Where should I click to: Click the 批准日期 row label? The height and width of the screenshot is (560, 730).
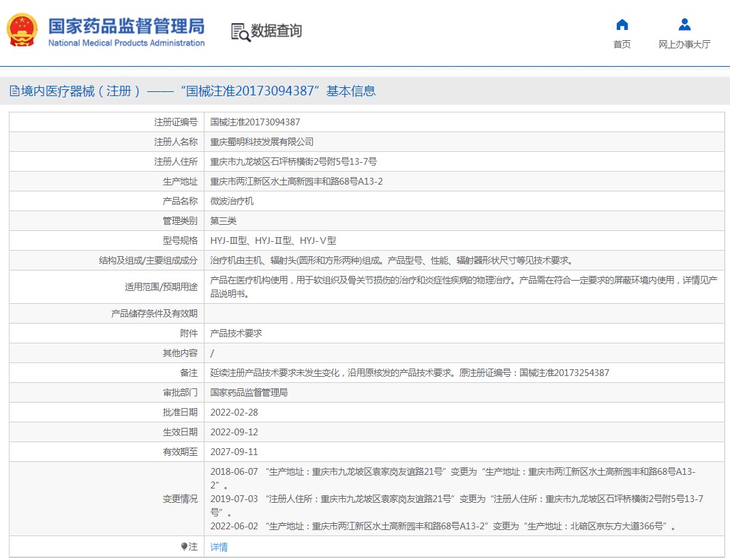tap(180, 412)
